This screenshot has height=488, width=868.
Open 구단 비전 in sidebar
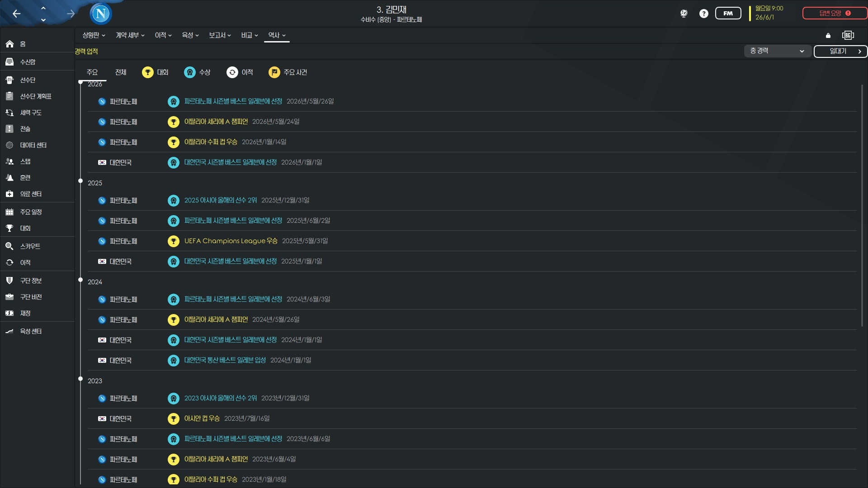[x=37, y=297]
